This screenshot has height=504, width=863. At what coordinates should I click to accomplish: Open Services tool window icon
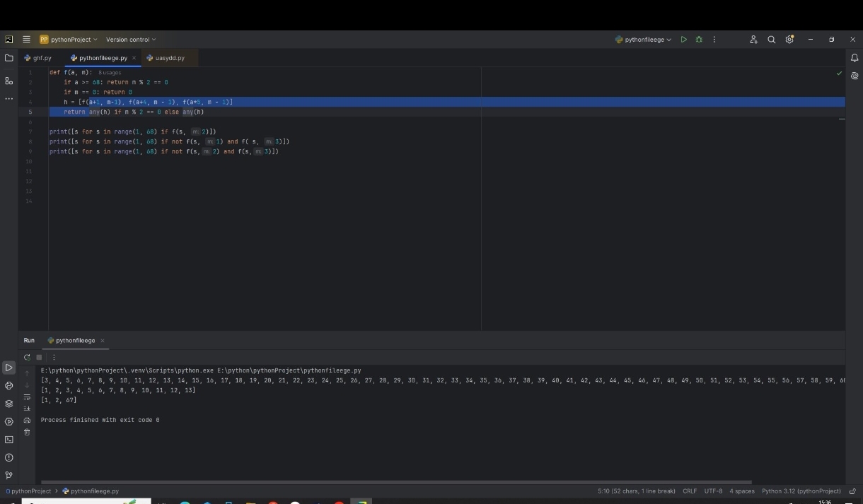click(8, 422)
